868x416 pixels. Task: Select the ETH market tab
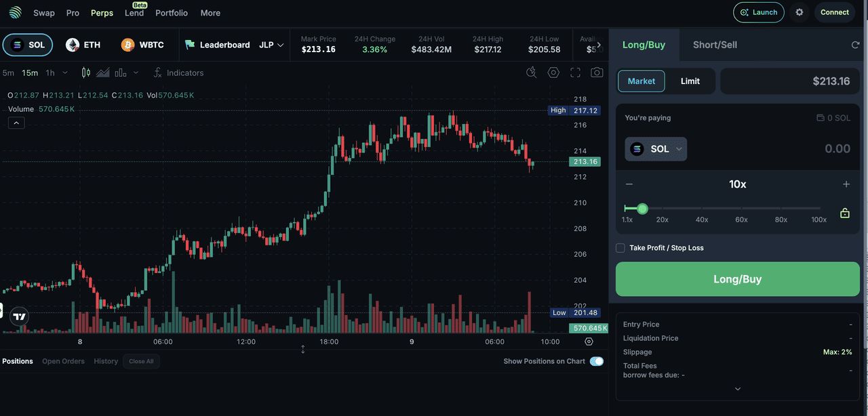(x=83, y=44)
